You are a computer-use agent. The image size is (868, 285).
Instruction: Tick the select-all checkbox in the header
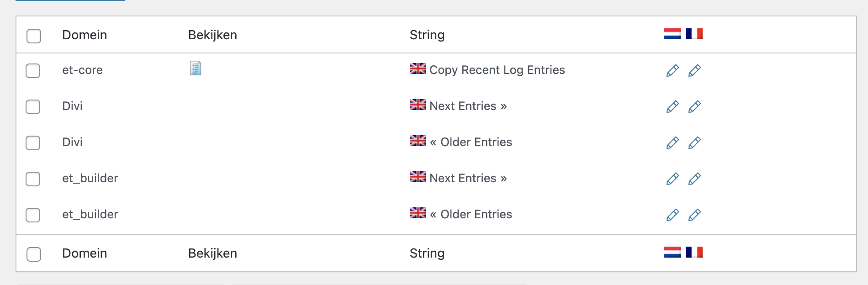click(x=34, y=36)
